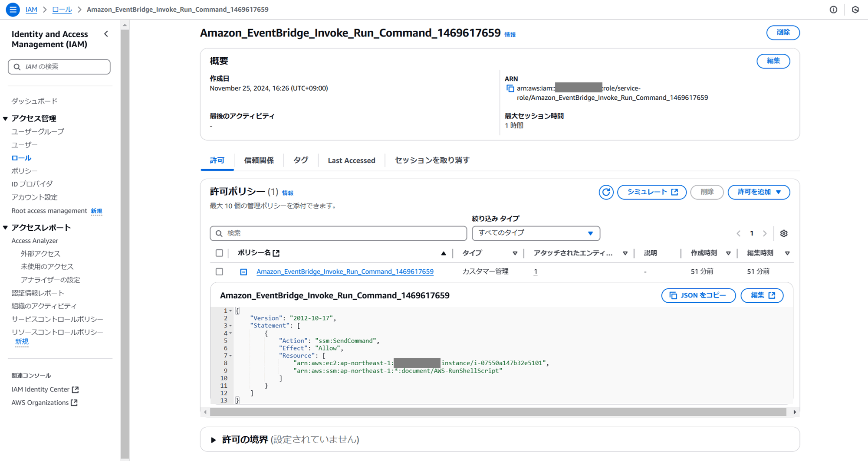Open the Amazon_EventBridge_Invoke_Run_Command policy link

345,271
